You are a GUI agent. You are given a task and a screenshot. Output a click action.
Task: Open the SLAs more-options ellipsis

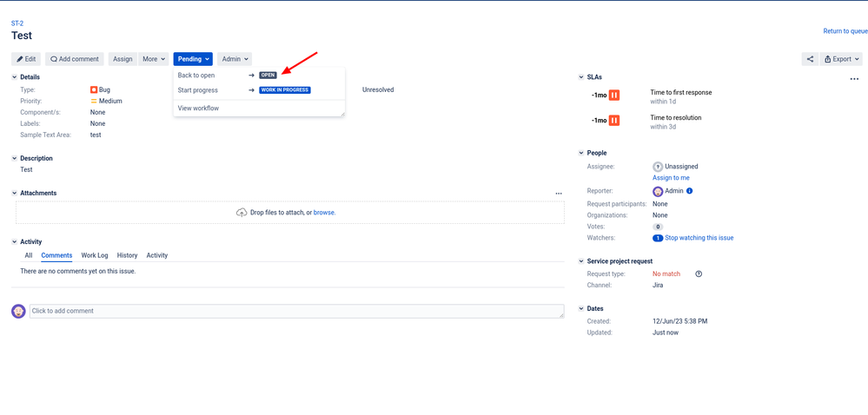coord(854,79)
